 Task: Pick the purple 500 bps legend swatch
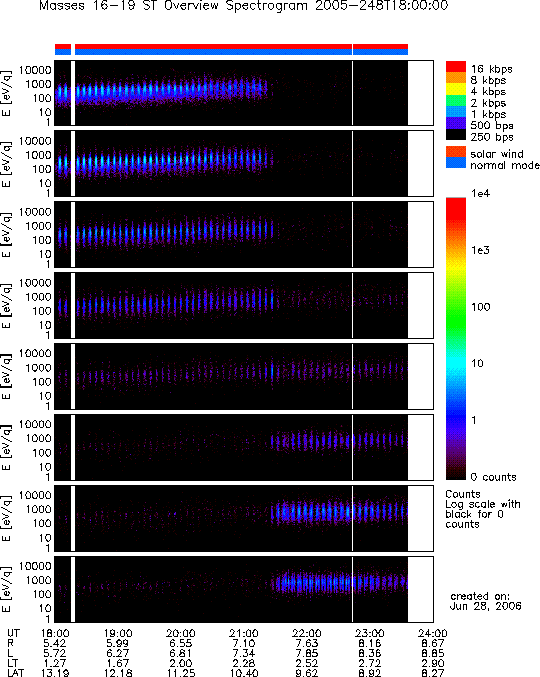coord(456,123)
